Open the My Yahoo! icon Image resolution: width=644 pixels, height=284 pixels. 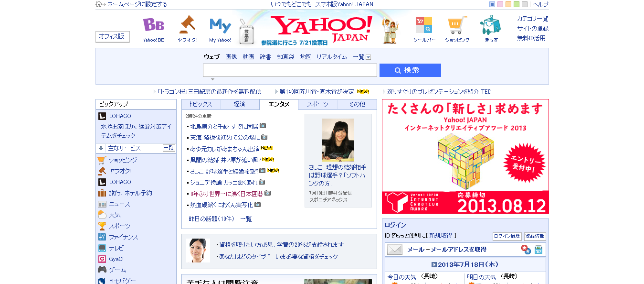point(220,25)
